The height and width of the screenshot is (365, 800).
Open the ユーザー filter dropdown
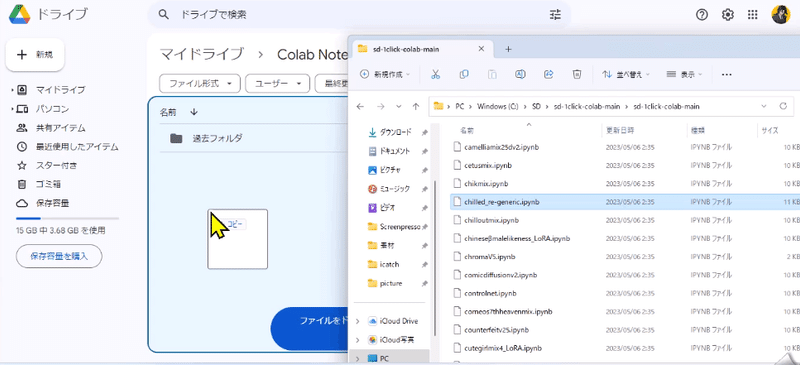pyautogui.click(x=278, y=83)
